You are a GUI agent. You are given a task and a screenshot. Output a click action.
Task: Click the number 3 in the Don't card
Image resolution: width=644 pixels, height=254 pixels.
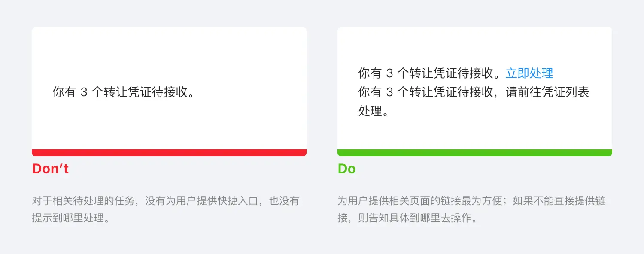click(84, 93)
